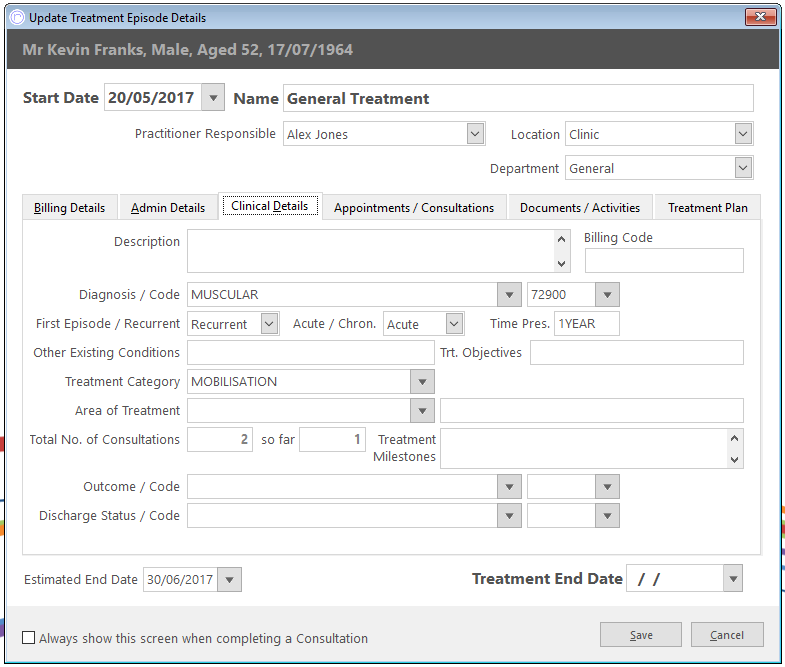This screenshot has width=785, height=667.
Task: Open Appointments / Consultations tab
Action: point(414,207)
